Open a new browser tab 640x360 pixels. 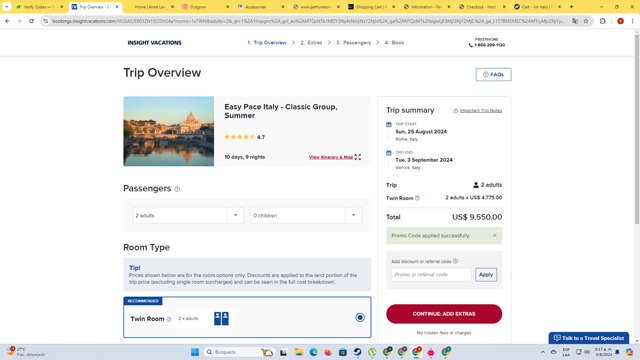[x=571, y=7]
